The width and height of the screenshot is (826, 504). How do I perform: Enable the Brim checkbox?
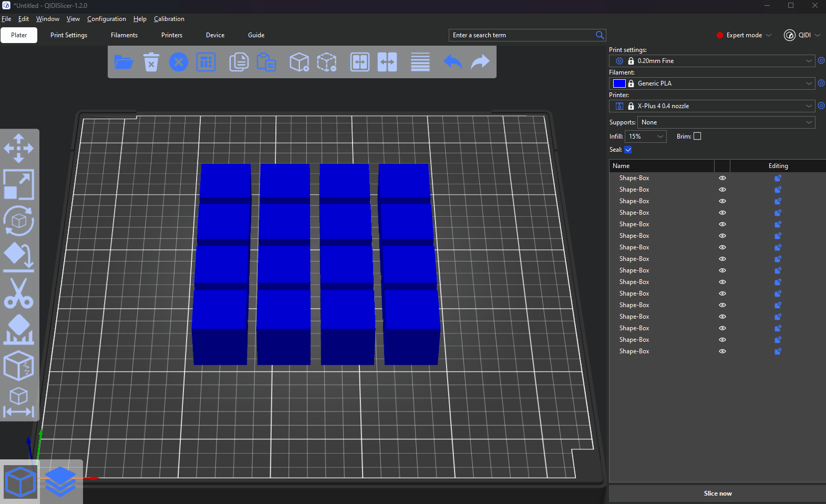pos(697,136)
